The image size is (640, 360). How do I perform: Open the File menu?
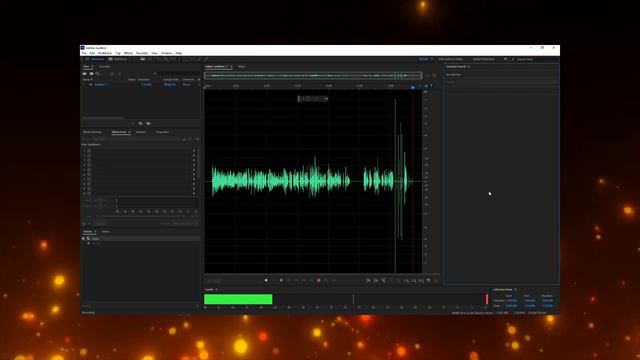tap(84, 53)
